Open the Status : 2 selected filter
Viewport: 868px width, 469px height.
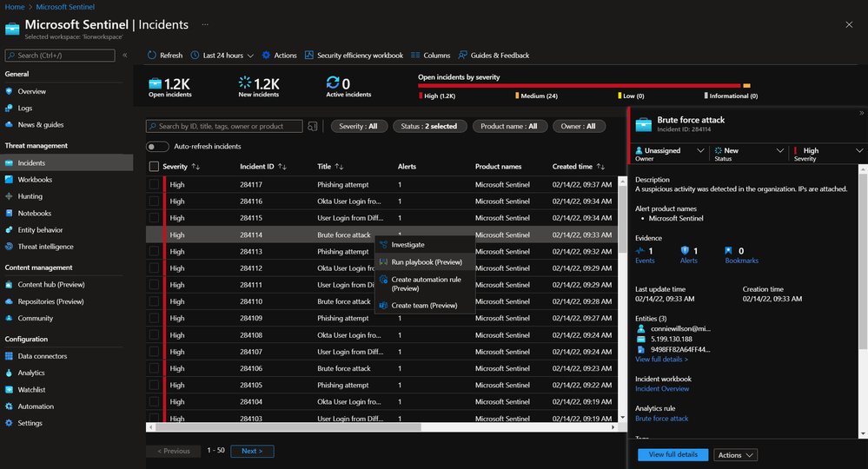pos(429,126)
